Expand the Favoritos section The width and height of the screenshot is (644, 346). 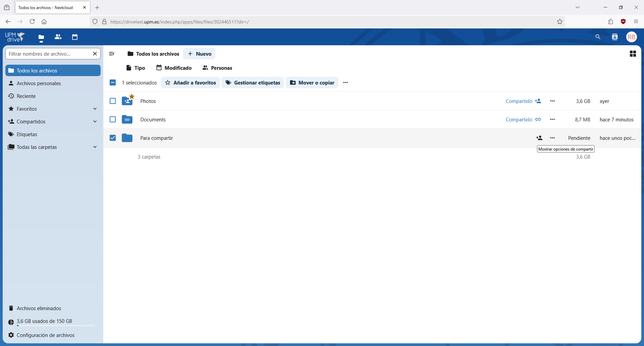click(x=95, y=109)
